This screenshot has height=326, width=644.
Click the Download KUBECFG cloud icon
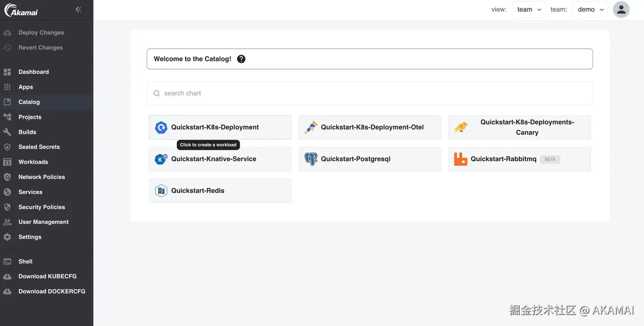[7, 277]
